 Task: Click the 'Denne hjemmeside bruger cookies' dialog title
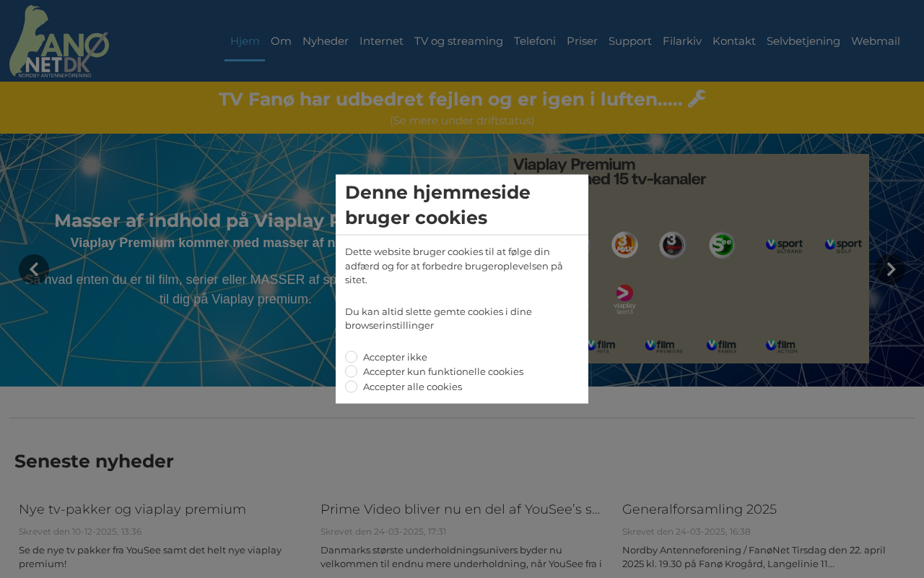pyautogui.click(x=437, y=205)
